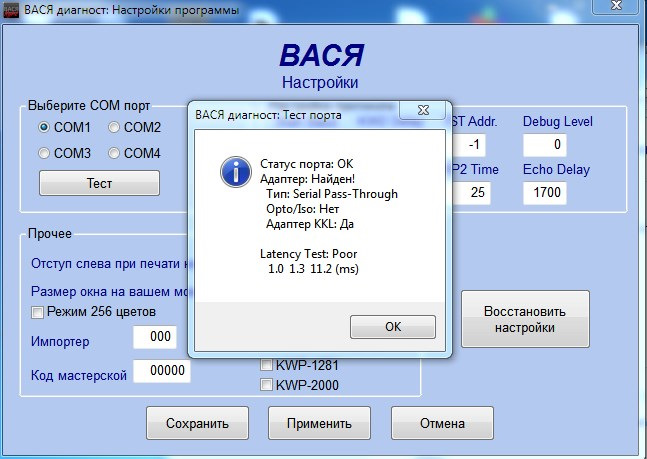This screenshot has width=647, height=459.
Task: Click the Debug Level label
Action: tap(557, 121)
